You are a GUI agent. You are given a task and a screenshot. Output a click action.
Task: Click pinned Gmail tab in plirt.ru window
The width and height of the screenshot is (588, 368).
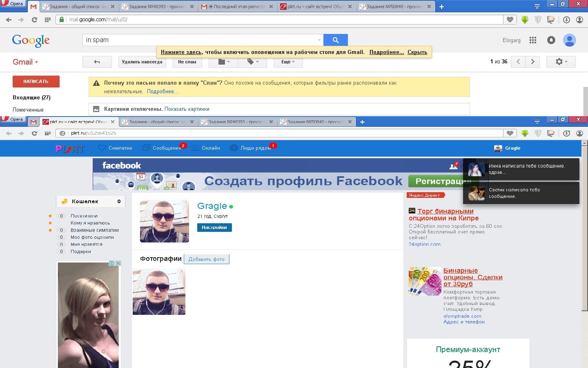[x=33, y=122]
